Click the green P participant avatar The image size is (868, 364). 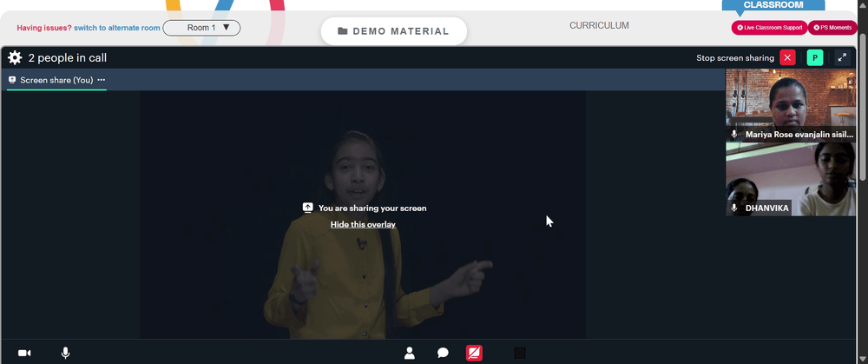[x=815, y=57]
